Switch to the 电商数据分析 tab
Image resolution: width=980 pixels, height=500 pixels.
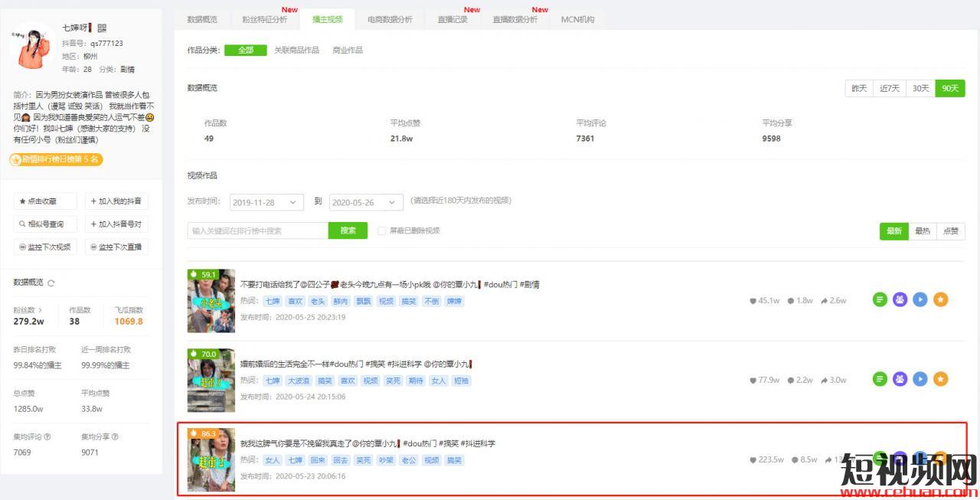pos(389,20)
